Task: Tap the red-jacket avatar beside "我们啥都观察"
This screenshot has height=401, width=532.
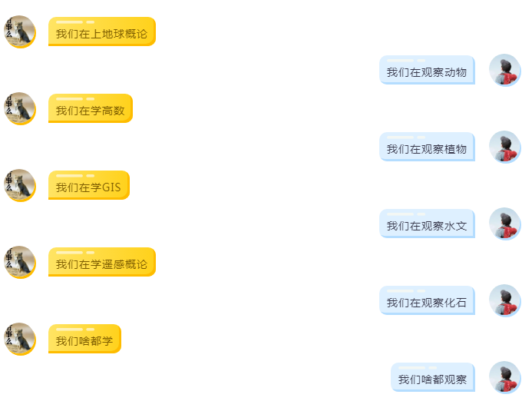Action: [504, 377]
